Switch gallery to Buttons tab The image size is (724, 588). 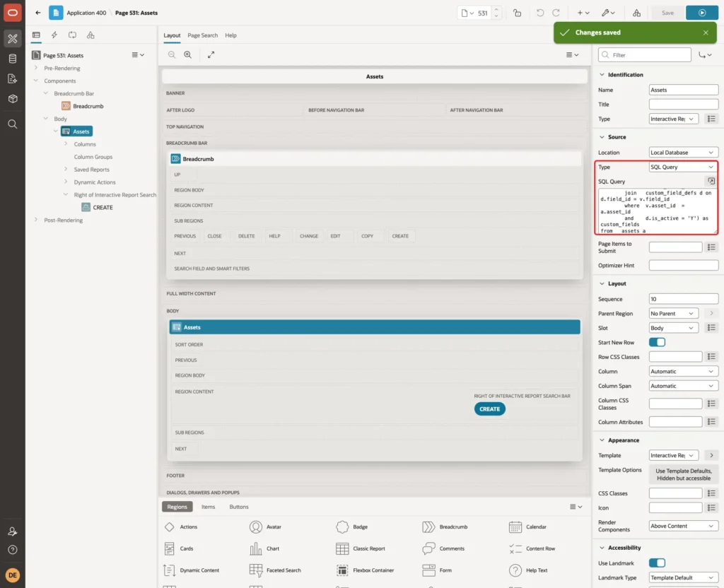(x=239, y=506)
